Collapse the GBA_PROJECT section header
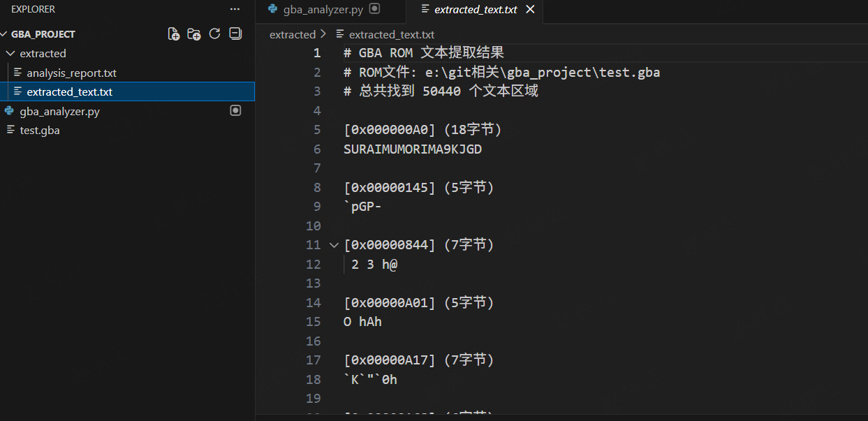This screenshot has height=421, width=868. click(5, 34)
